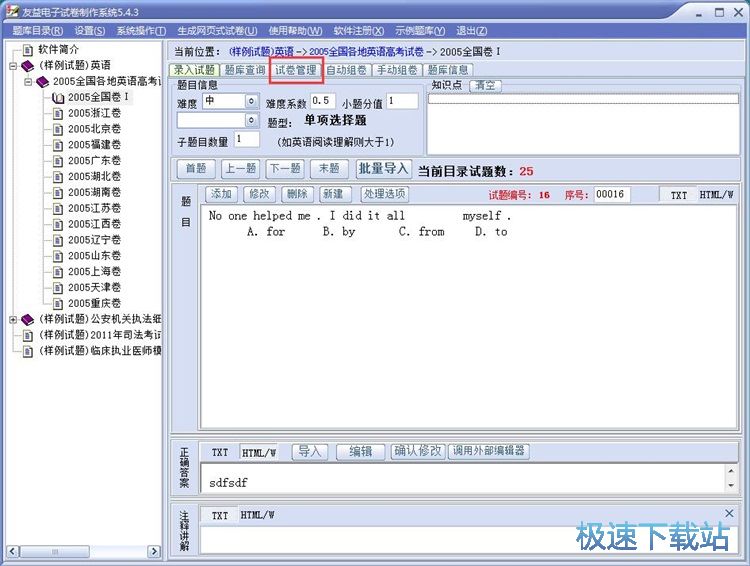Open the 系统操作(T) menu

click(141, 31)
